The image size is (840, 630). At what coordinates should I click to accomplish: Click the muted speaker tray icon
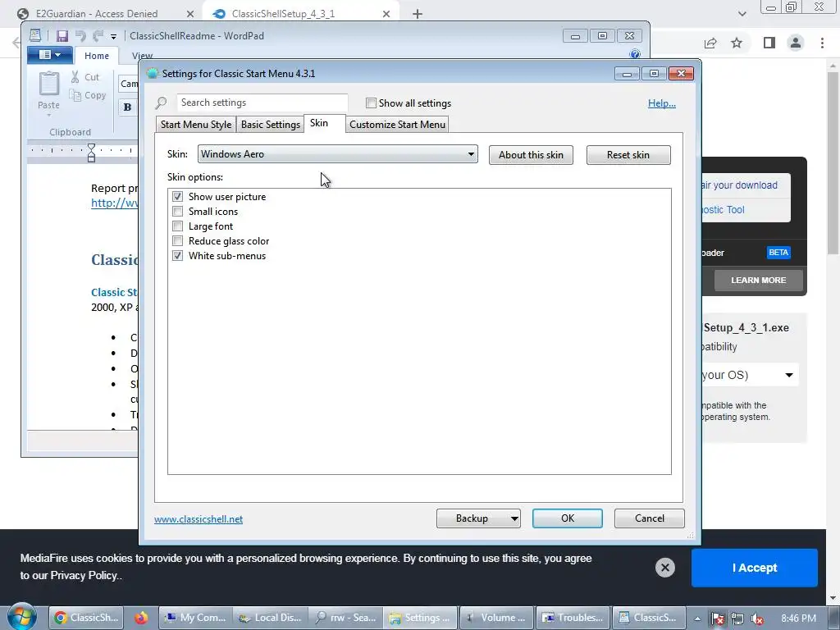[x=757, y=619]
